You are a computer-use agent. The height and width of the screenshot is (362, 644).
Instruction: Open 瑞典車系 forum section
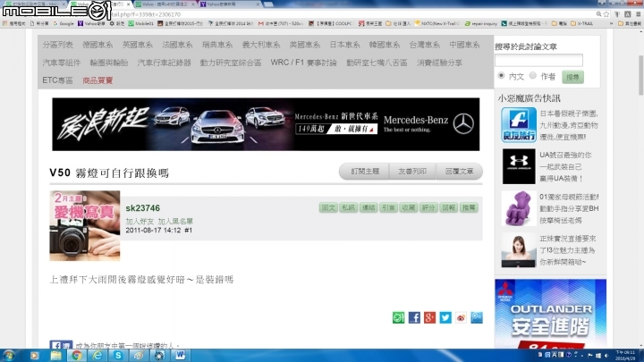(x=216, y=45)
